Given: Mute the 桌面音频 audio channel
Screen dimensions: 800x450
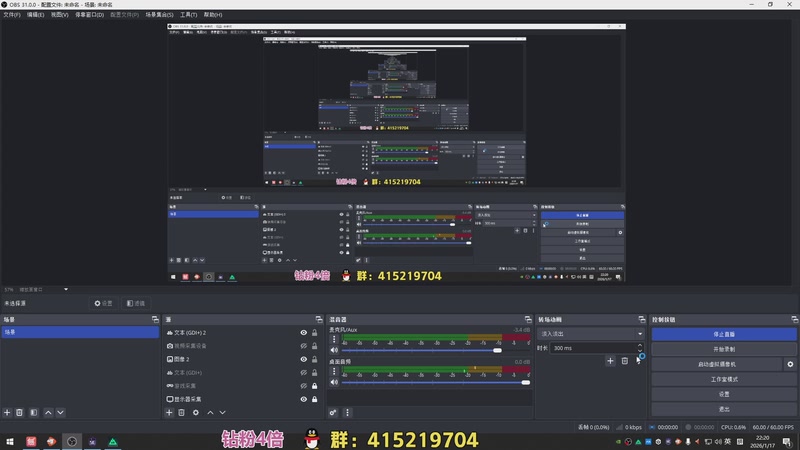Looking at the screenshot, I should (334, 382).
